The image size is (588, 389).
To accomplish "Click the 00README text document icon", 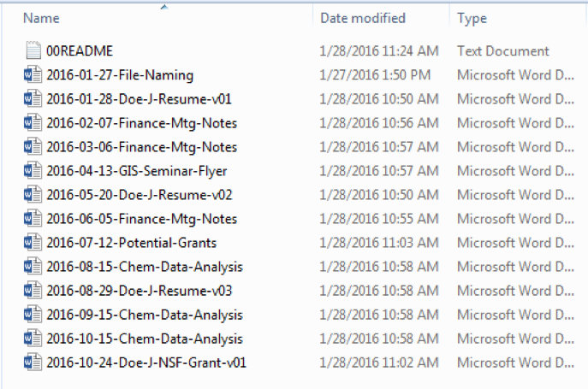I will 33,51.
